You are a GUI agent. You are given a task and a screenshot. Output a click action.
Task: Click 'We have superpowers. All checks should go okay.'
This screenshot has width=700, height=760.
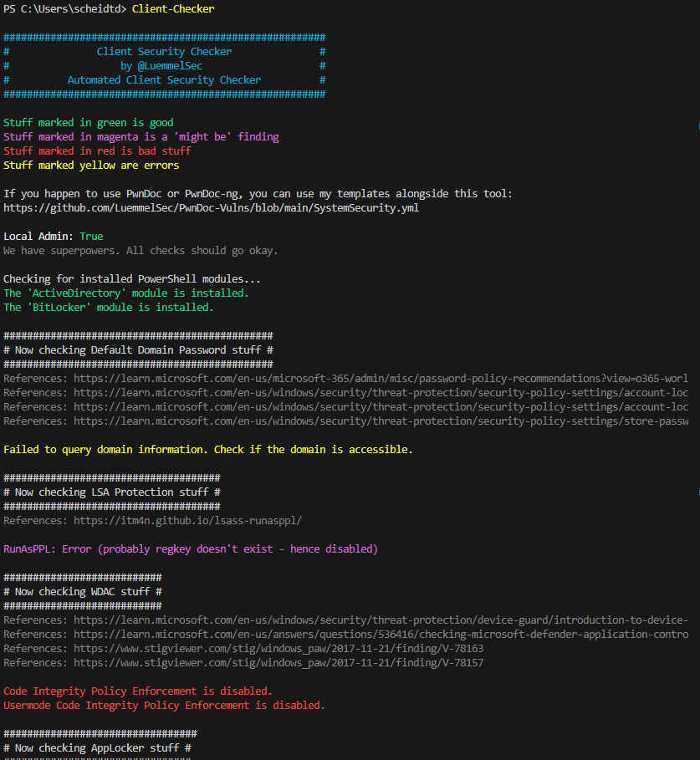(x=141, y=251)
